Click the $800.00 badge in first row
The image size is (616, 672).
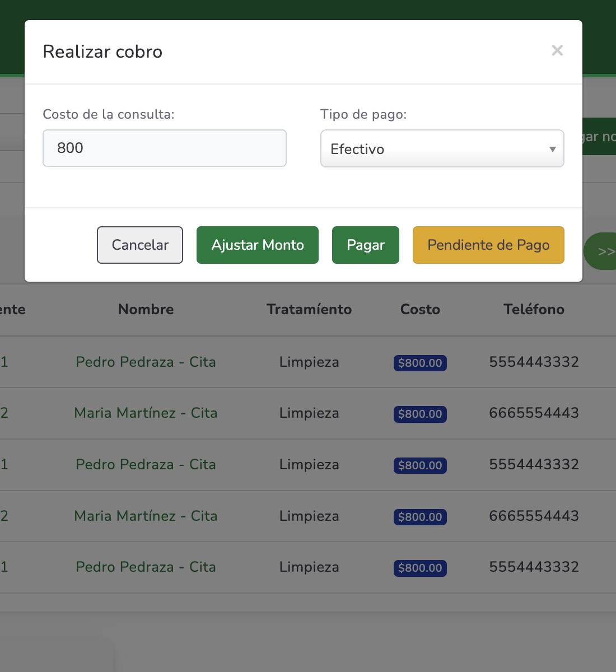[x=420, y=363]
